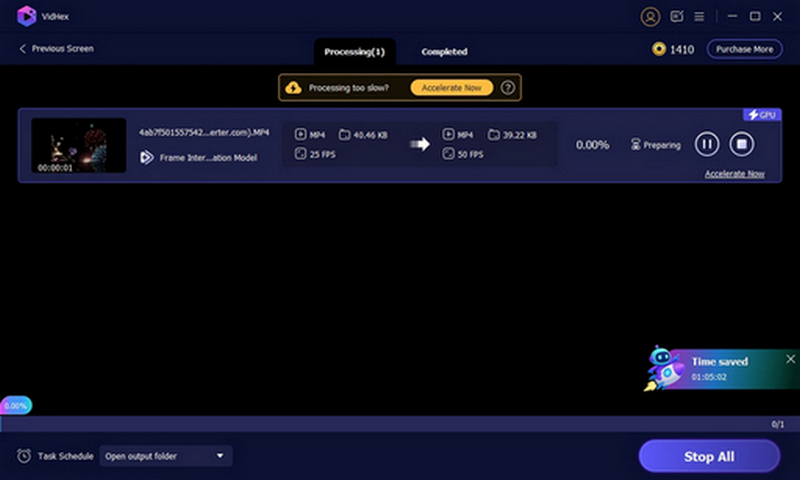Open the help question mark icon
This screenshot has width=800, height=480.
507,88
